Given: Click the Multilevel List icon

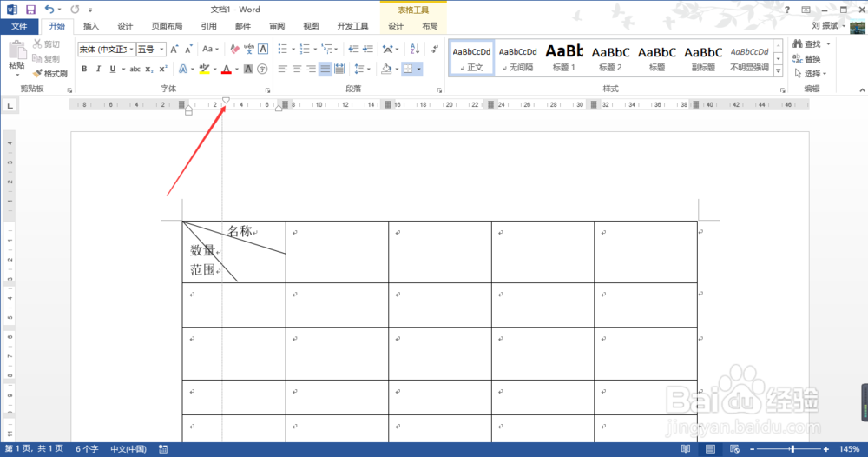Looking at the screenshot, I should [326, 50].
